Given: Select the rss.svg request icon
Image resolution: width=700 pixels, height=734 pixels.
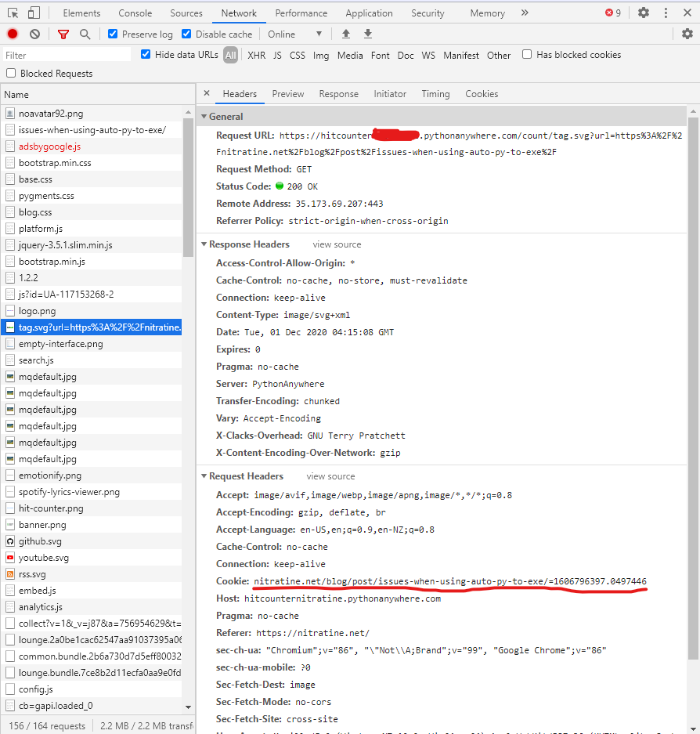Looking at the screenshot, I should click(10, 574).
